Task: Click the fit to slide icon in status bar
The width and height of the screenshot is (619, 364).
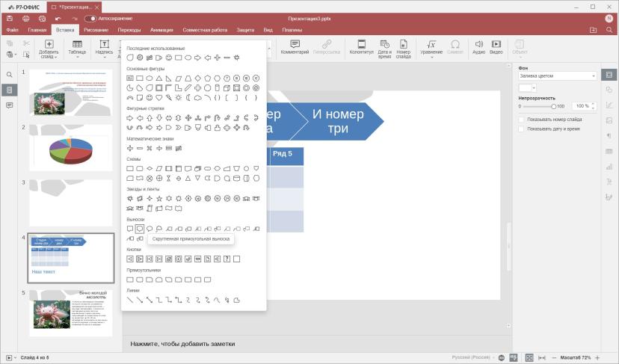Action: pos(529,358)
